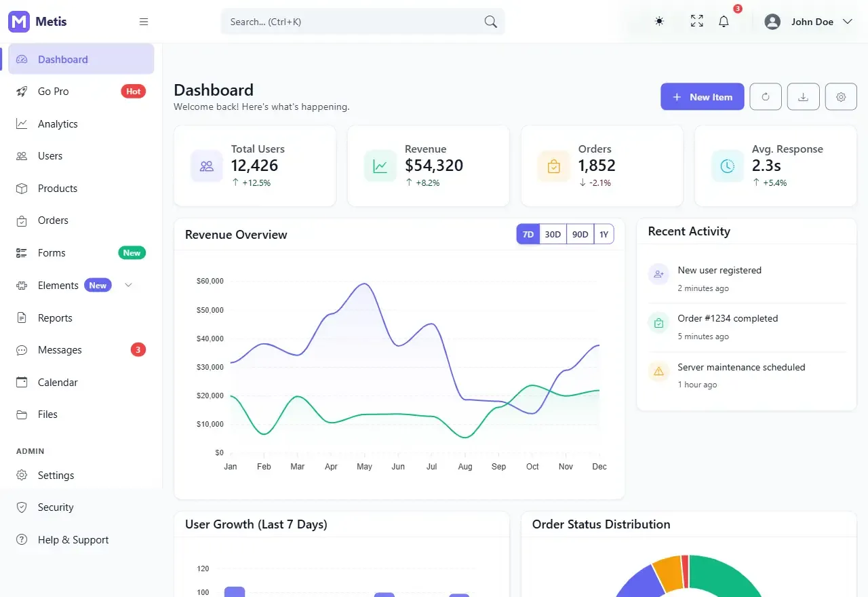Toggle the sidebar hamburger menu icon
Viewport: 868px width, 597px height.
[x=144, y=22]
